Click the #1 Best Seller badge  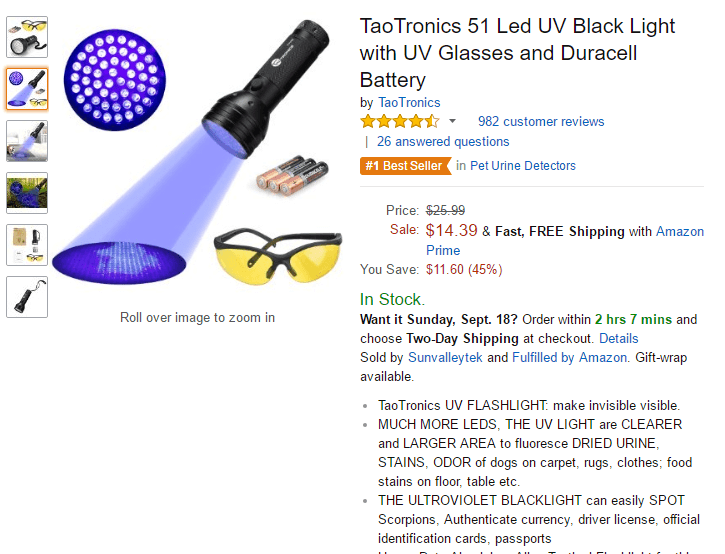tap(404, 166)
